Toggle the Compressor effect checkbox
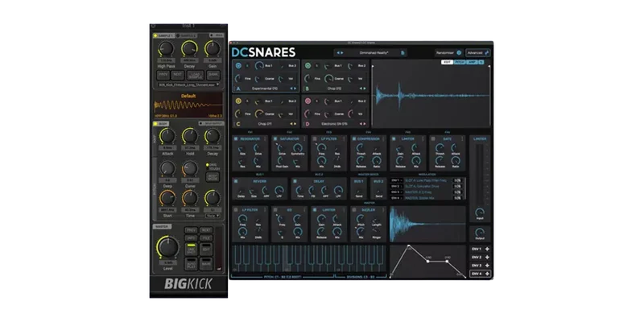 (x=354, y=138)
